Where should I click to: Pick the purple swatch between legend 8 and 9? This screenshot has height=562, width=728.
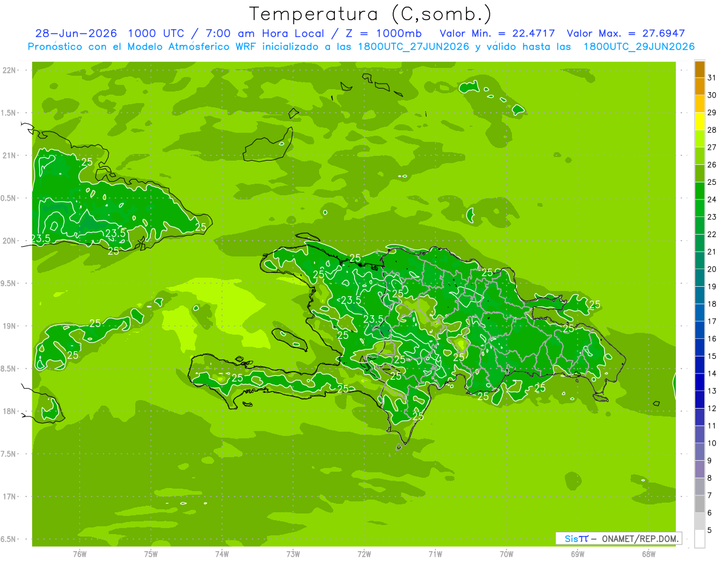699,469
